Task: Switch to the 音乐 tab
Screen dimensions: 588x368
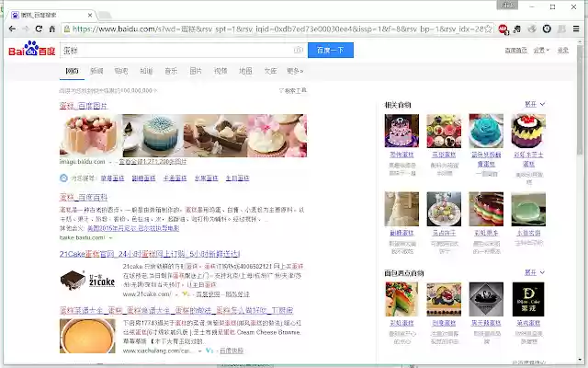Action: [x=171, y=71]
